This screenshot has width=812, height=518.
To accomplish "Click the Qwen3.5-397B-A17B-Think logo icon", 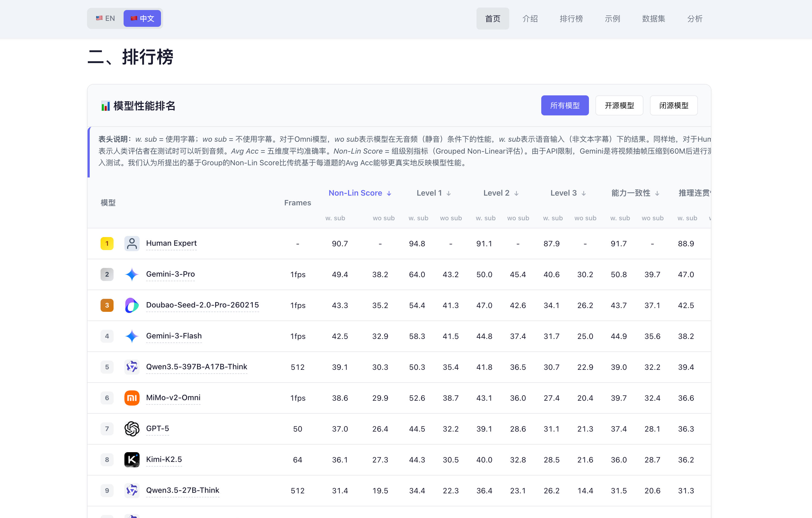I will pos(131,367).
